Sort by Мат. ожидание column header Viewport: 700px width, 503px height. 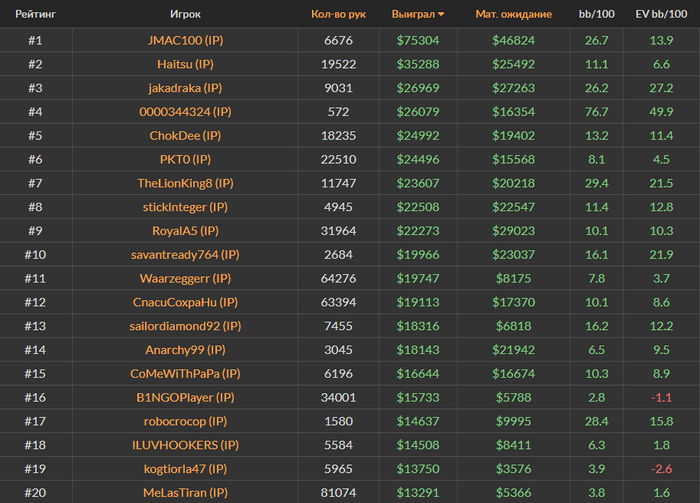coord(513,15)
